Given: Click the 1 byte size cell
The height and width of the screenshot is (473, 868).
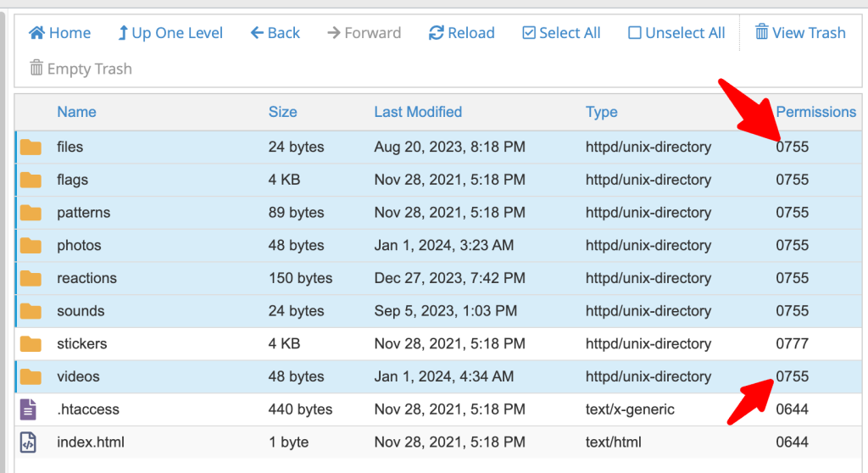Looking at the screenshot, I should [288, 442].
